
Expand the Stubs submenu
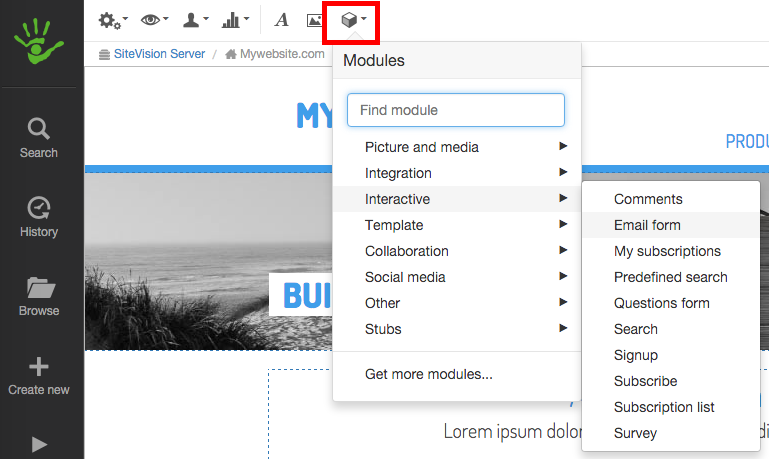pyautogui.click(x=457, y=329)
